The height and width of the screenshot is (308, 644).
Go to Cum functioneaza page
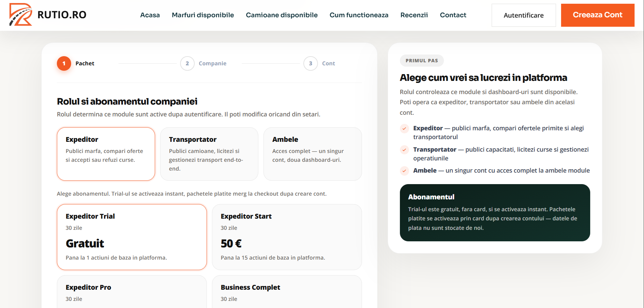coord(359,15)
